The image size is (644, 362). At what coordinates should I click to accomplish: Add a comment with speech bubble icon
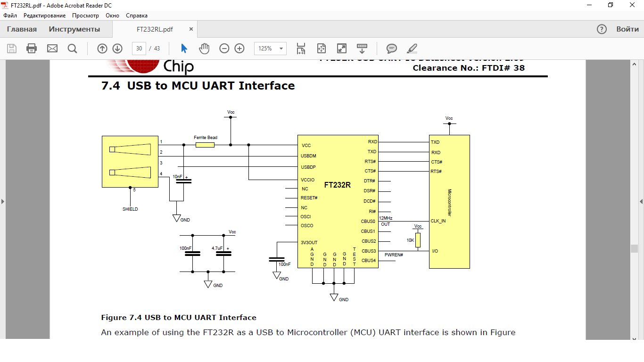pos(391,49)
